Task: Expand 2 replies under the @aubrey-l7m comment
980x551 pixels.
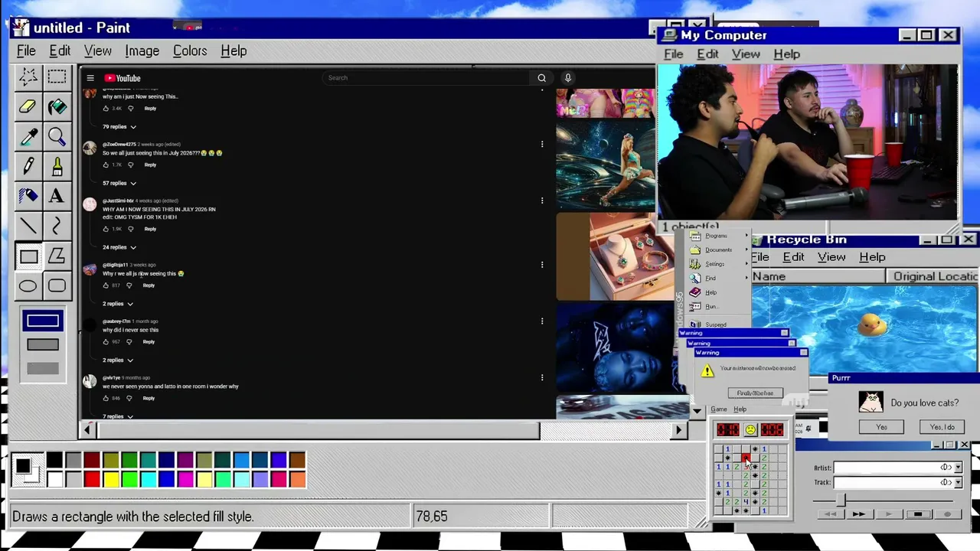Action: [118, 360]
